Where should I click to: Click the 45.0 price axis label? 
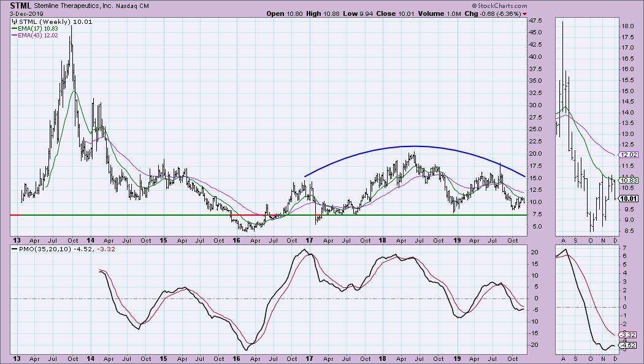click(x=535, y=32)
